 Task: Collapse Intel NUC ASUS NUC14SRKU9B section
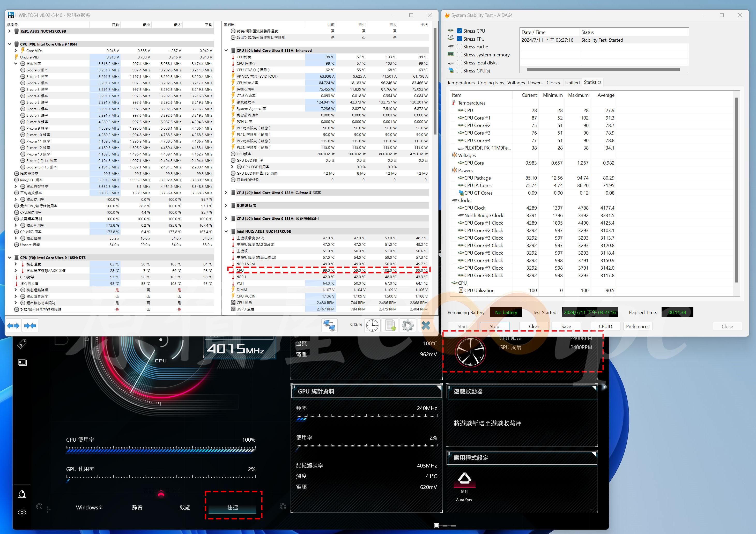point(226,232)
